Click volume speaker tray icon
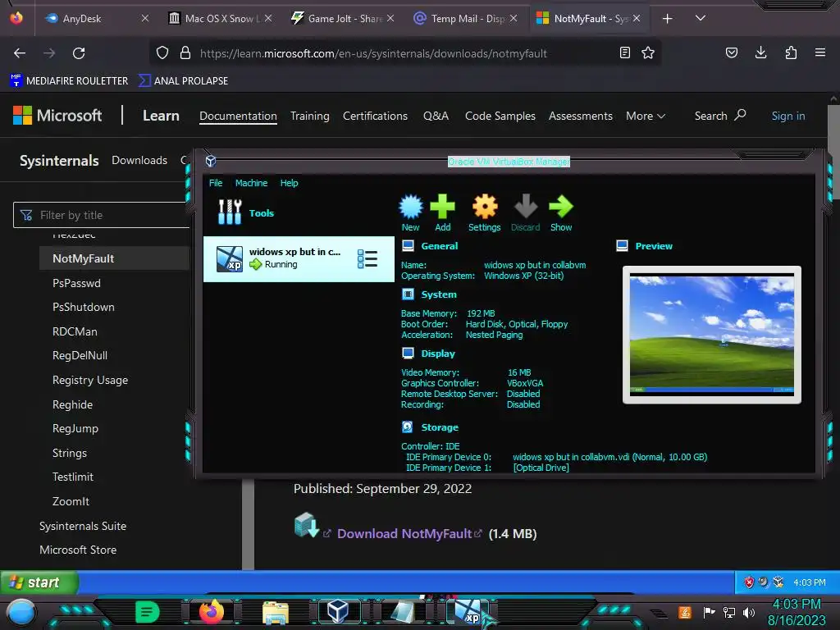 click(749, 612)
